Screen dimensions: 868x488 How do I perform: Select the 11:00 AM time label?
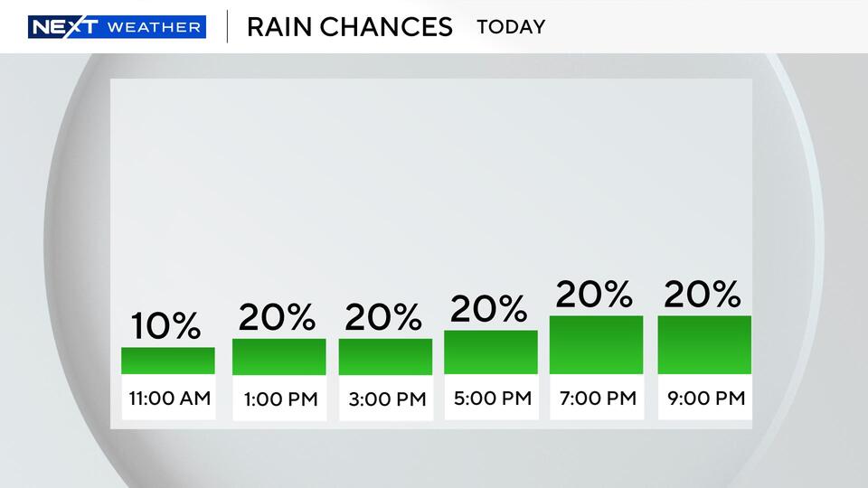pos(168,398)
